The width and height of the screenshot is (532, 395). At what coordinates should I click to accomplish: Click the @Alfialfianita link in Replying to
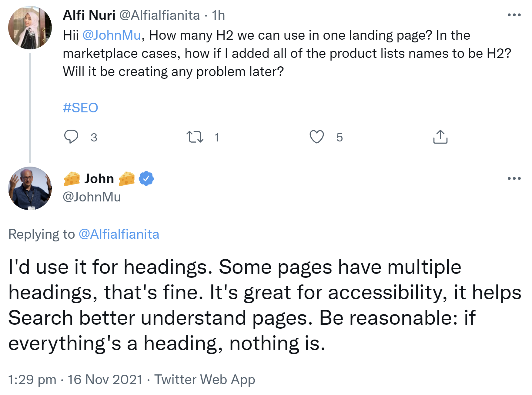pyautogui.click(x=119, y=234)
